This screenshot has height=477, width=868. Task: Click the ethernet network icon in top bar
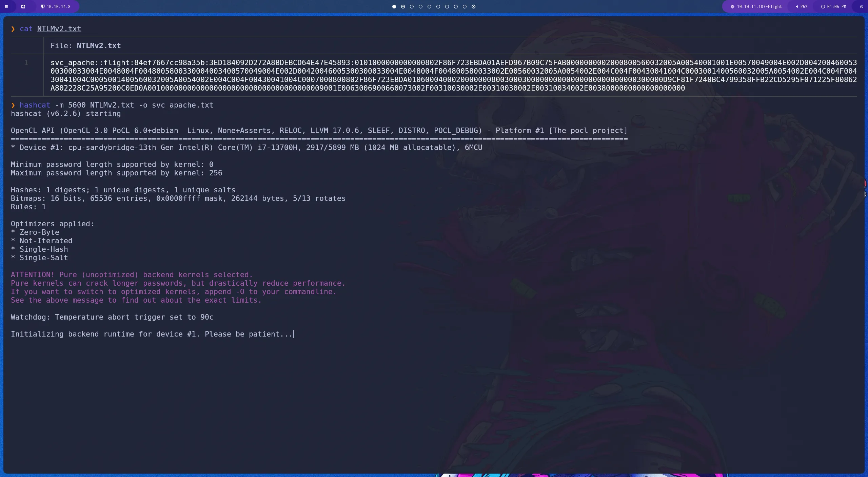coord(23,6)
